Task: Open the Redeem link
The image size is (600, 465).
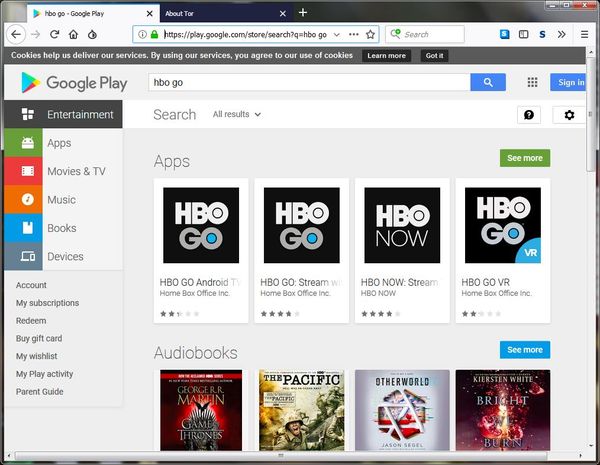Action: click(x=31, y=321)
